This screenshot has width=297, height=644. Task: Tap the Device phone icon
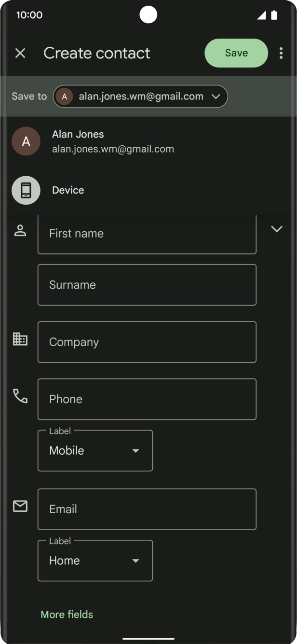click(26, 190)
